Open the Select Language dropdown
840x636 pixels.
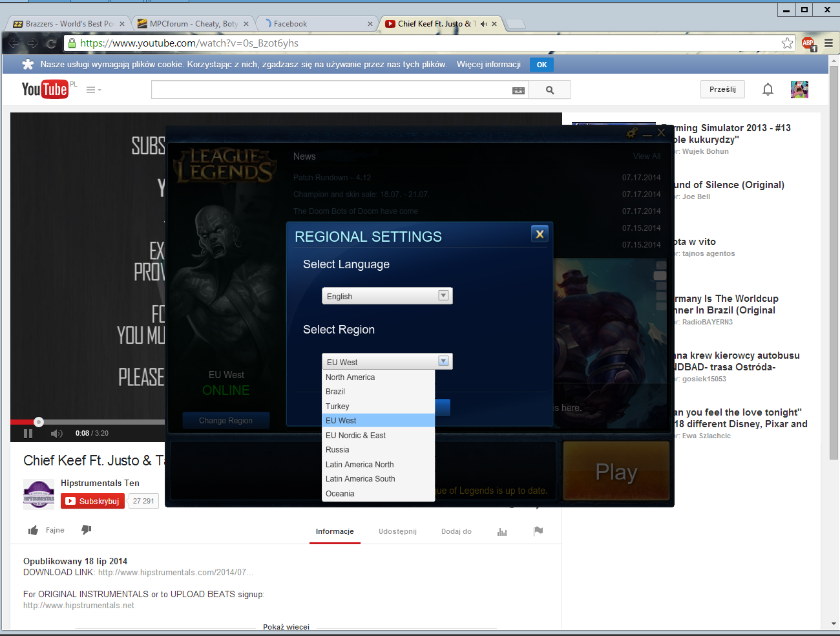(x=387, y=296)
